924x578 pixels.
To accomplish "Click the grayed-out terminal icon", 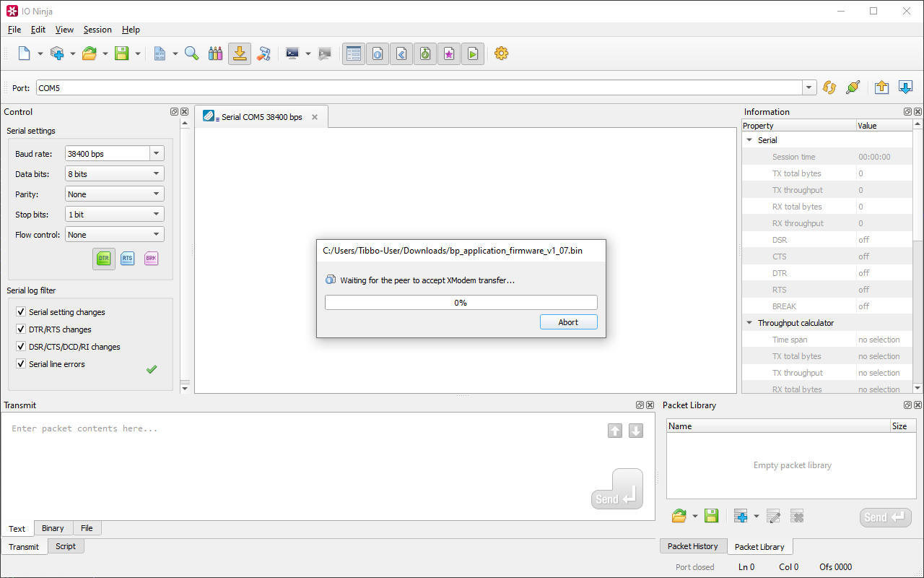I will point(325,53).
